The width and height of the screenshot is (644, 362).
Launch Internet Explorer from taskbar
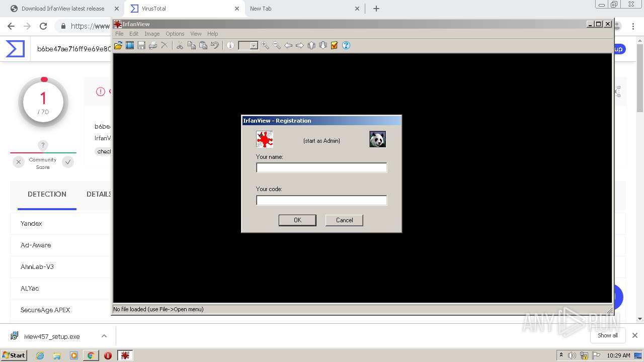click(x=40, y=355)
